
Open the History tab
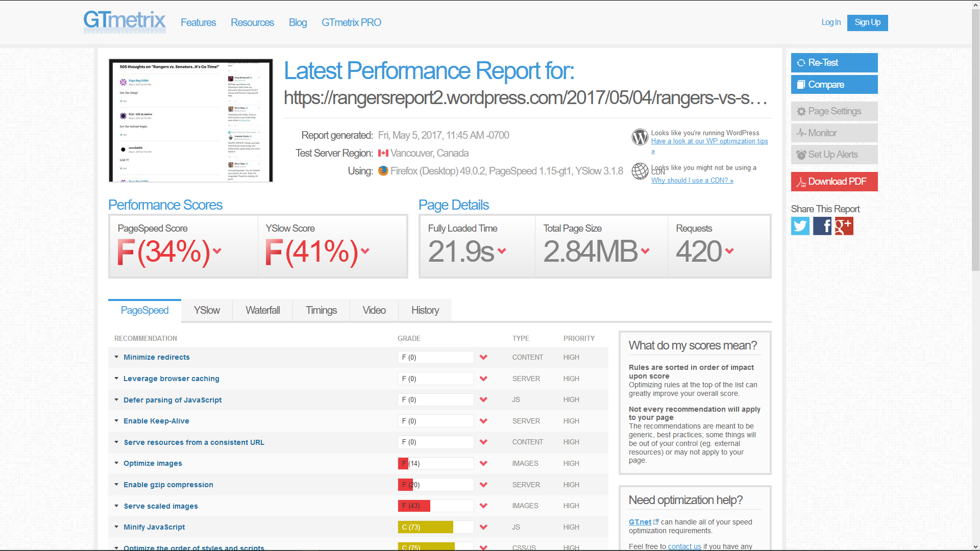425,310
